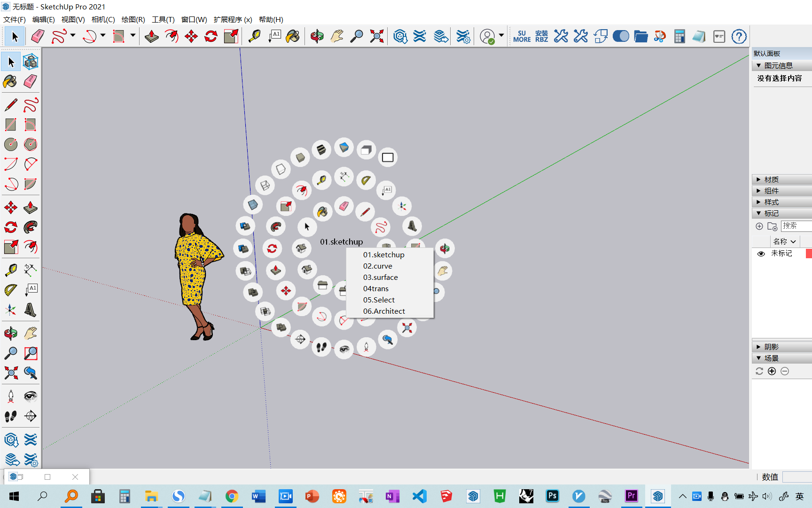Screen dimensions: 812x508
Task: Add a new scene with the plus button
Action: 772,371
